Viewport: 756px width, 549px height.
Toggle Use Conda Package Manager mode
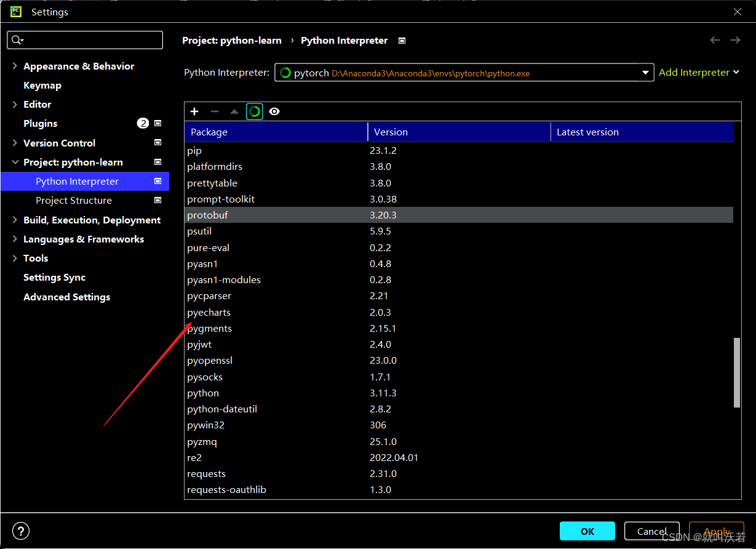pyautogui.click(x=254, y=111)
